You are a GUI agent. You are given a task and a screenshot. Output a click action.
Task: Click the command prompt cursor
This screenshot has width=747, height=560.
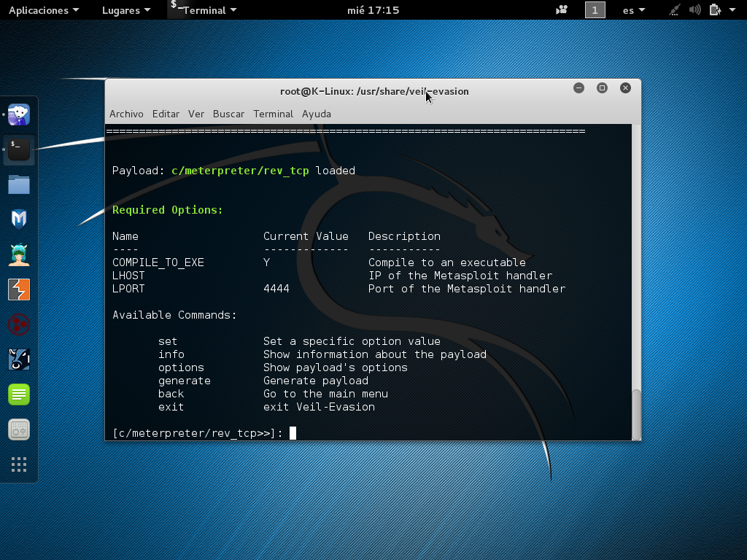coord(293,433)
